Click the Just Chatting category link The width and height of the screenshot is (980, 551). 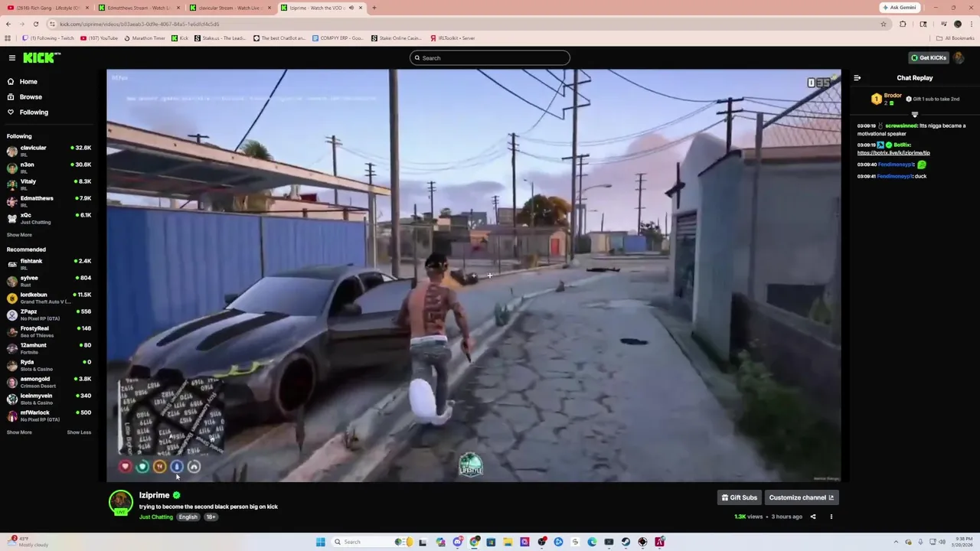(x=156, y=517)
